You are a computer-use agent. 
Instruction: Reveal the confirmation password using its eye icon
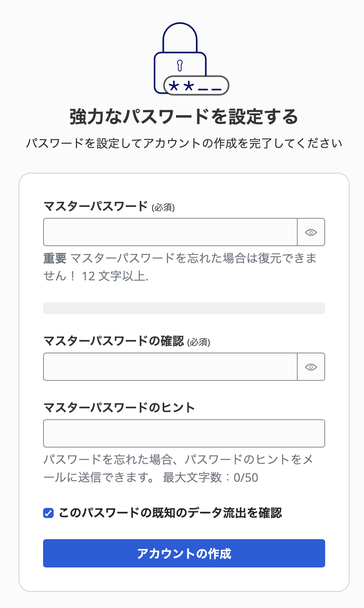[311, 367]
